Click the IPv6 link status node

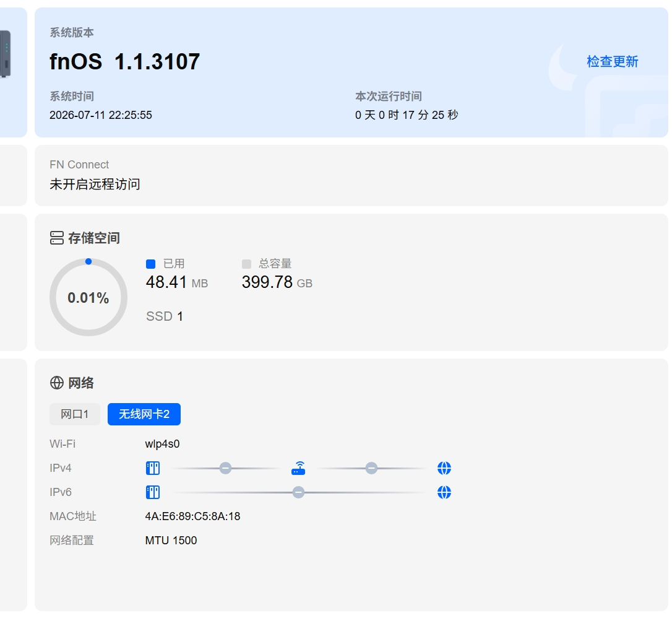click(298, 492)
